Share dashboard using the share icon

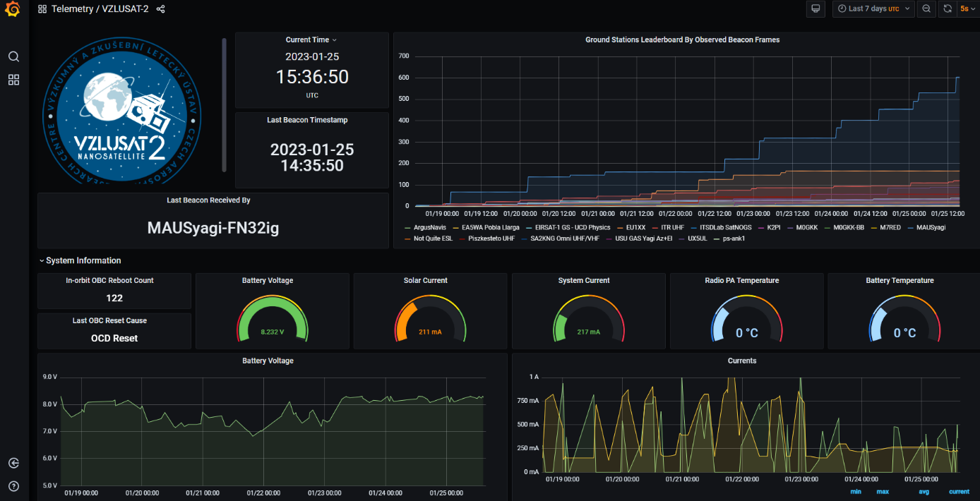point(160,9)
